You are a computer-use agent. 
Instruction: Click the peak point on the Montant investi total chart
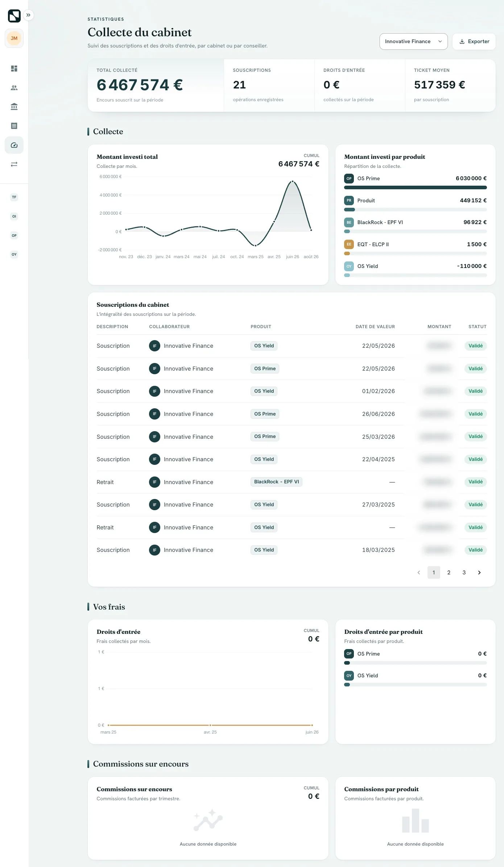[293, 181]
